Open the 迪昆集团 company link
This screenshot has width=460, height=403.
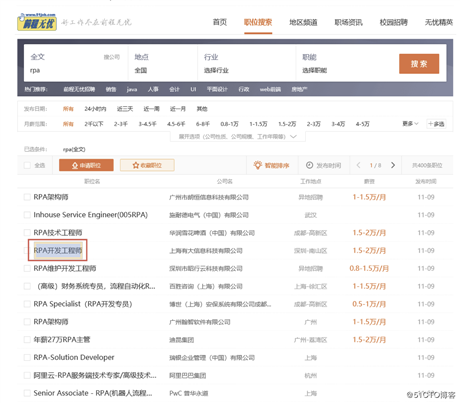182,340
